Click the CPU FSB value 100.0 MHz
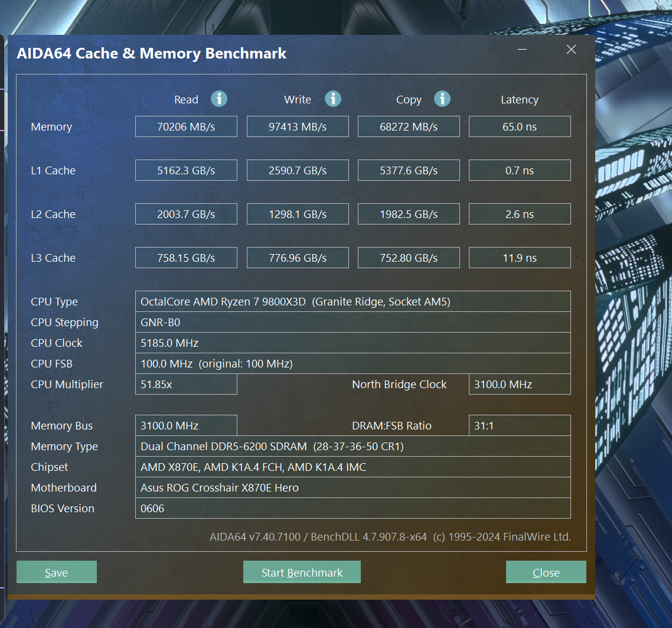 coord(353,363)
